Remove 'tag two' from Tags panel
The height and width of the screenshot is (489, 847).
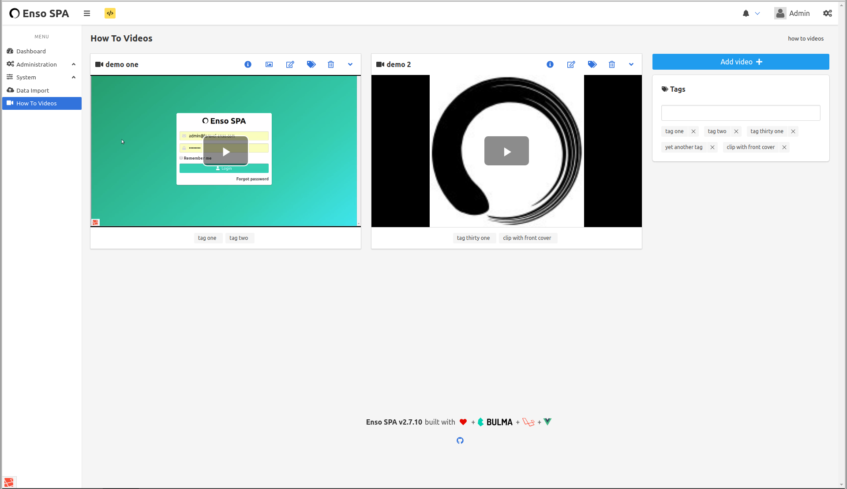point(736,131)
